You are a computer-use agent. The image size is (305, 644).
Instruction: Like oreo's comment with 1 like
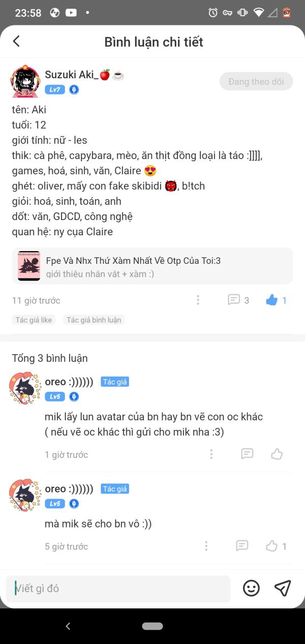[276, 546]
